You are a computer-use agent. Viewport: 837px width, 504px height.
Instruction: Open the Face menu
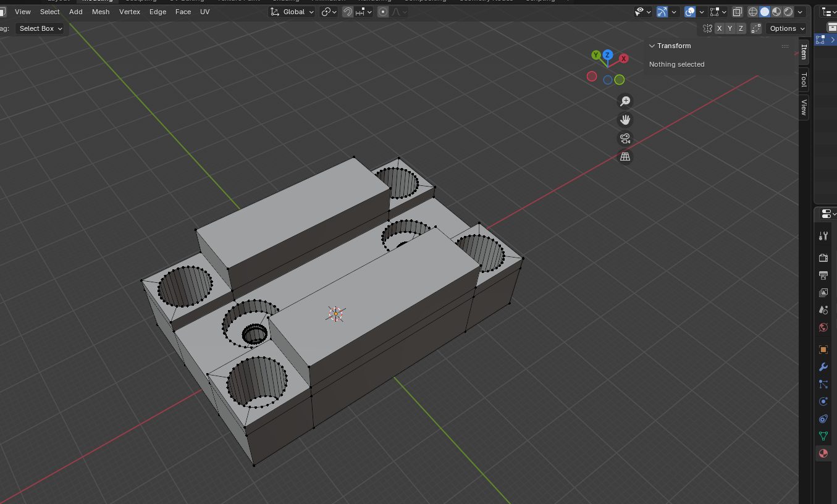click(183, 12)
